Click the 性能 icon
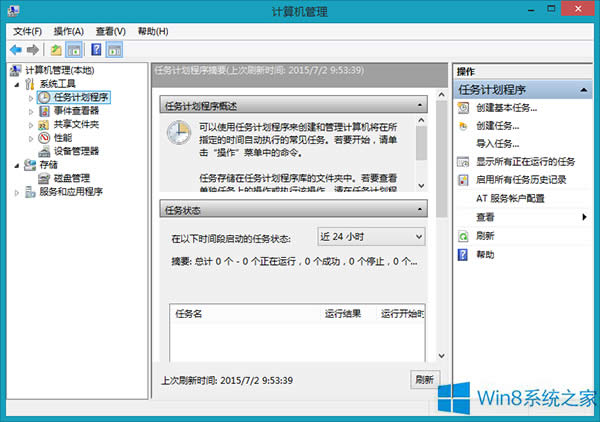Screen dimensions: 600x422 click(44, 138)
